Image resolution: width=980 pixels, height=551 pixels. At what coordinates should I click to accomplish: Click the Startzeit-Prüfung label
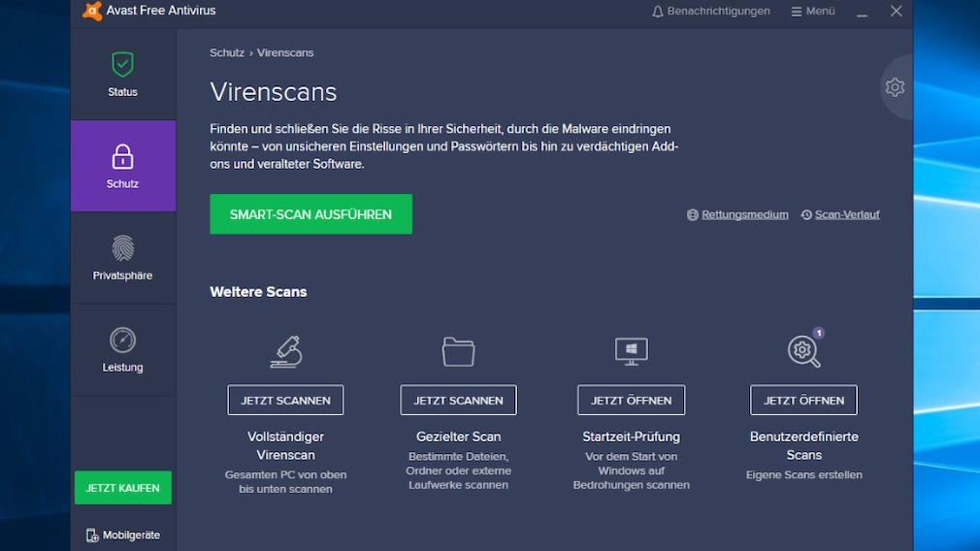click(x=632, y=437)
